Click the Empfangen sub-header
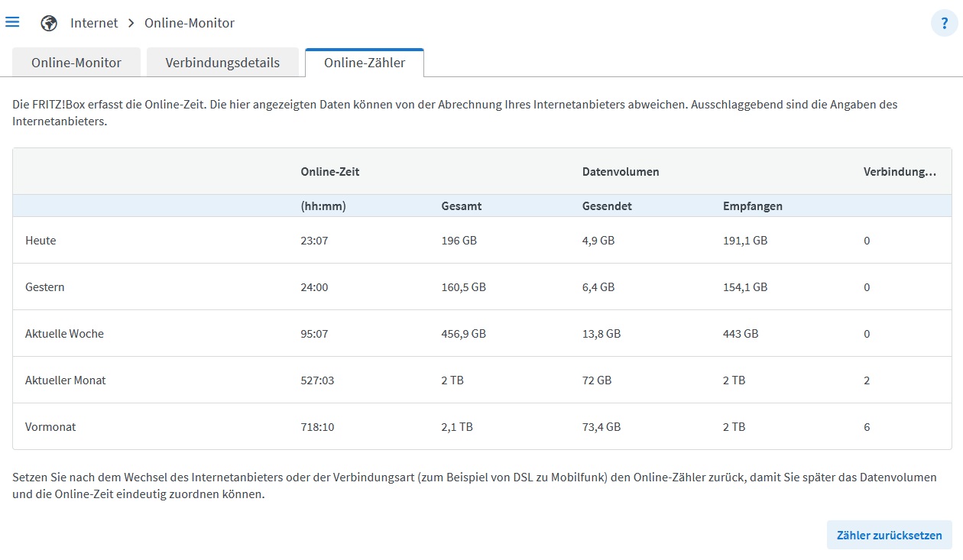Viewport: 963px width, 560px height. tap(753, 206)
